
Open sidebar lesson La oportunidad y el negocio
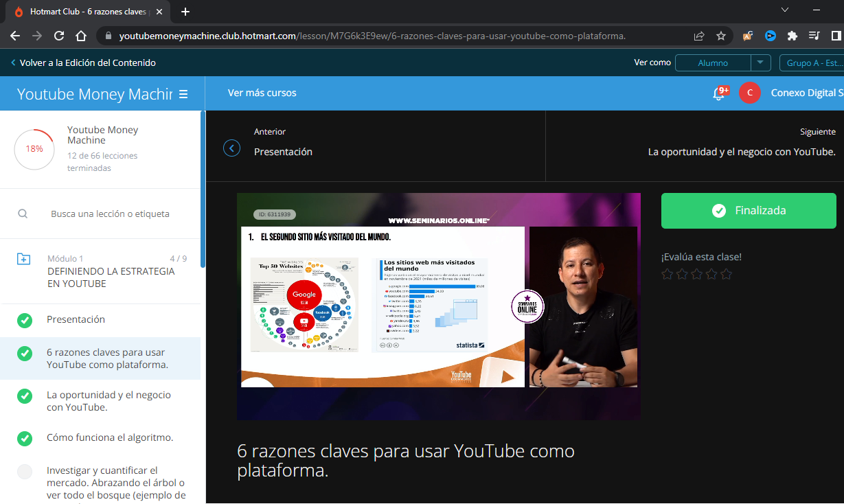point(109,401)
